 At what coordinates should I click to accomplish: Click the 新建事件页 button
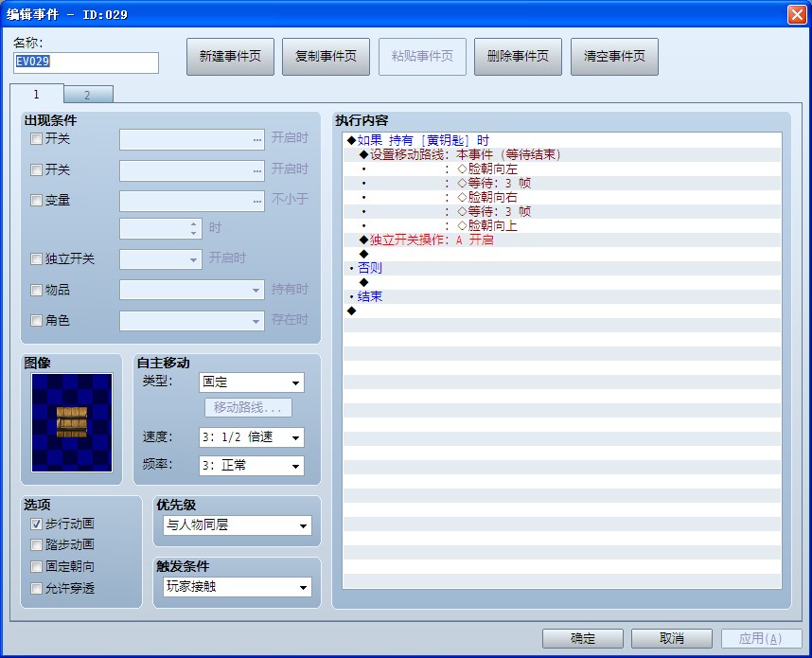pos(231,57)
